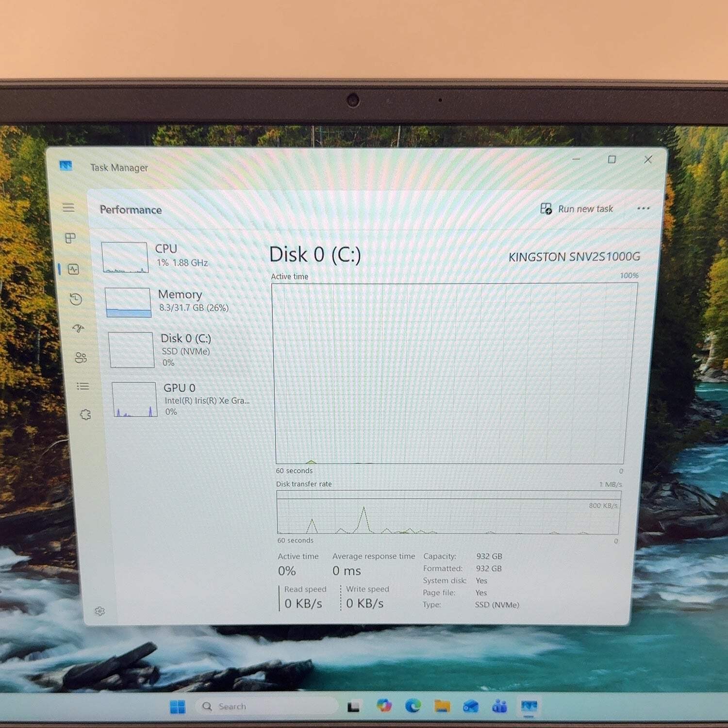Image resolution: width=728 pixels, height=728 pixels.
Task: Click the Memory usage mini graph thumbnail
Action: 128,302
